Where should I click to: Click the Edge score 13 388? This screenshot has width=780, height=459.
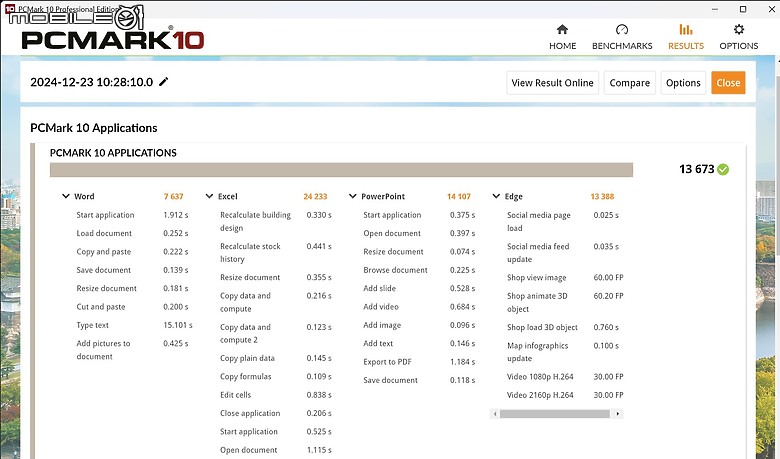[x=602, y=196]
